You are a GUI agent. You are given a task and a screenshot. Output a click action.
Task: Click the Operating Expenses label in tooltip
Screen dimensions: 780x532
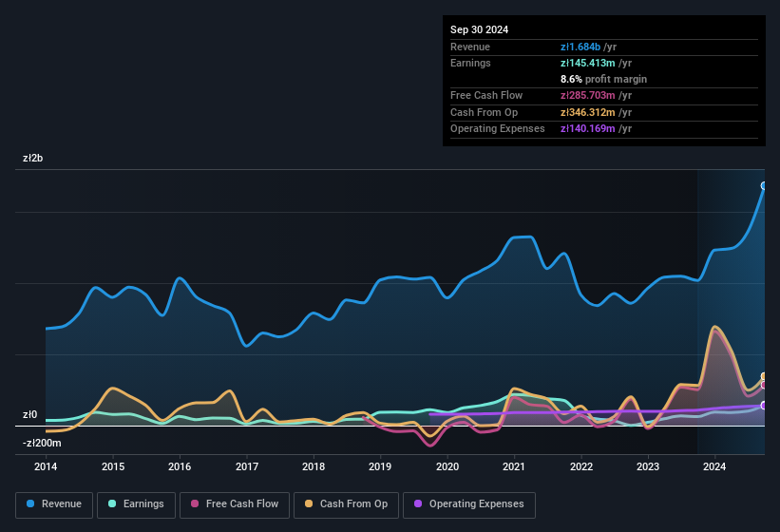coord(498,129)
